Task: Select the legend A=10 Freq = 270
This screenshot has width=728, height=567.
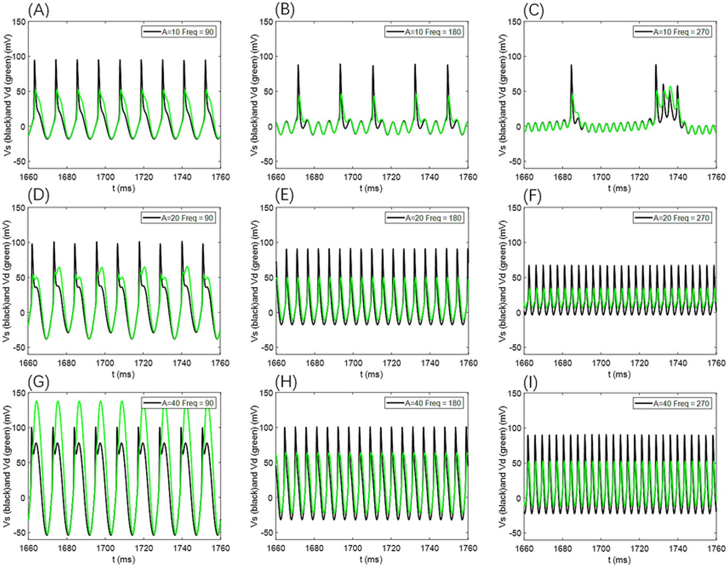Action: pos(672,32)
